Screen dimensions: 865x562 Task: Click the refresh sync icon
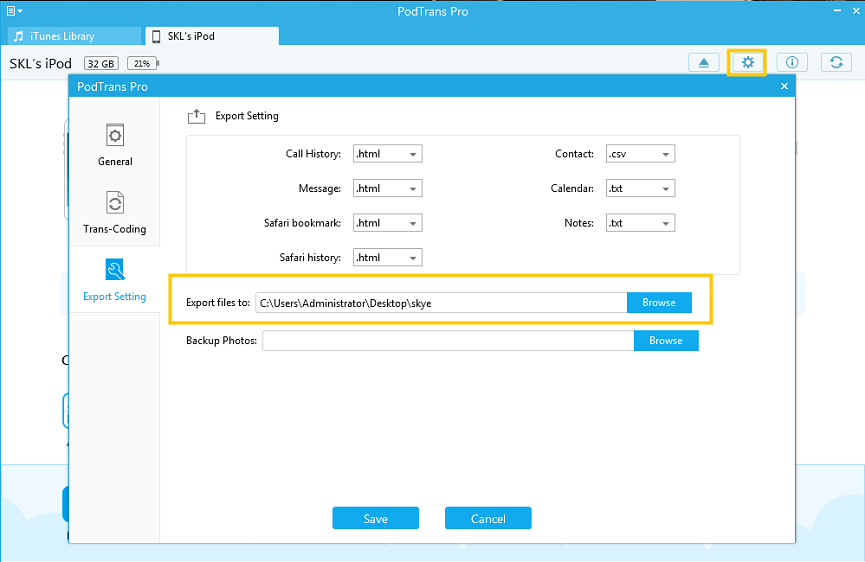coord(835,63)
